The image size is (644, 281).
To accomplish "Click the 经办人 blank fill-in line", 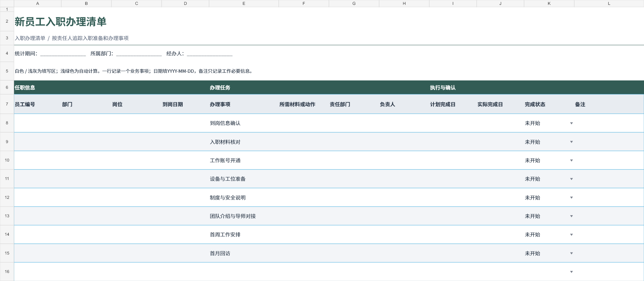I will coord(210,54).
